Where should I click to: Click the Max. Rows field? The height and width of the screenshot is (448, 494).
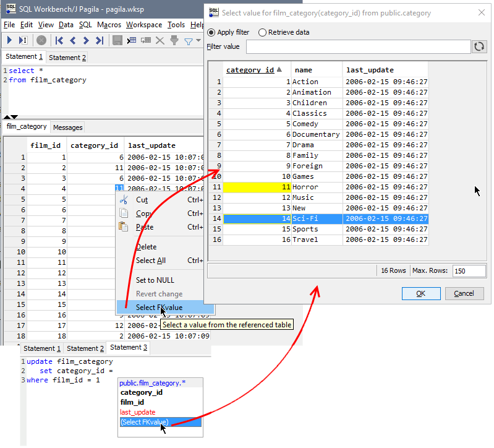pyautogui.click(x=469, y=271)
